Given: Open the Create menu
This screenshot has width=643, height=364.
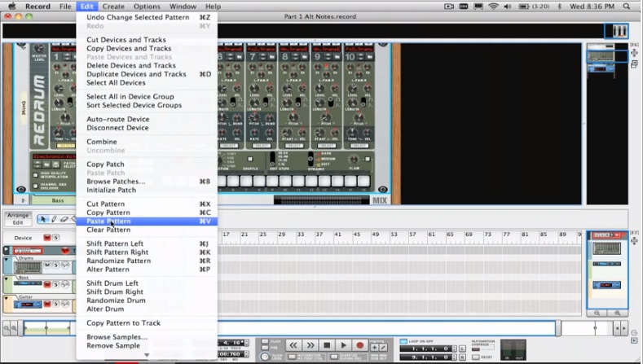Looking at the screenshot, I should point(113,6).
